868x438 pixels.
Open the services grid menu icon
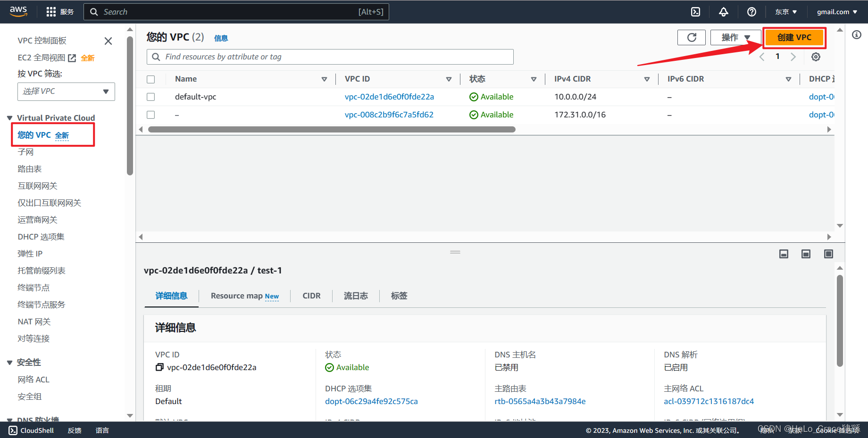coord(51,12)
